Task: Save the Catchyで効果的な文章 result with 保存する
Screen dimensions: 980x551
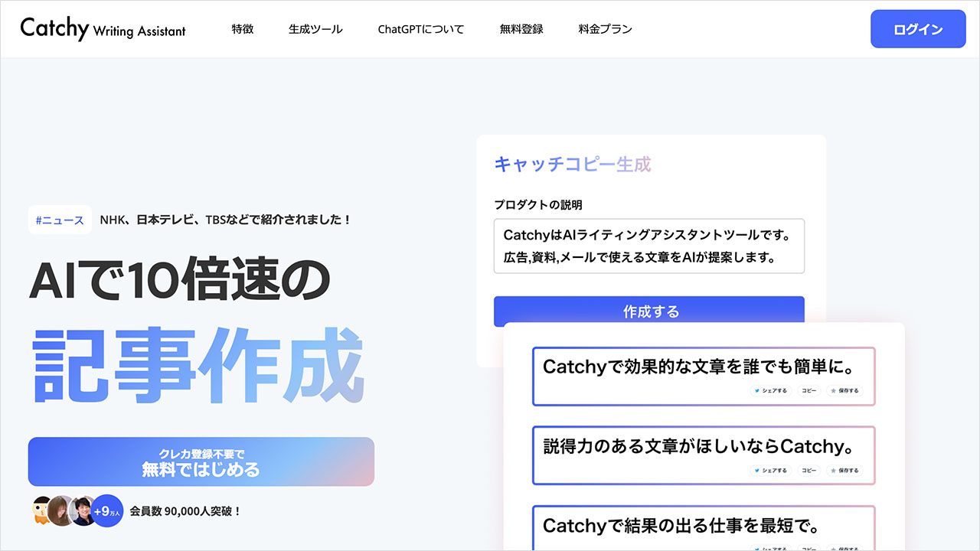Action: point(844,390)
